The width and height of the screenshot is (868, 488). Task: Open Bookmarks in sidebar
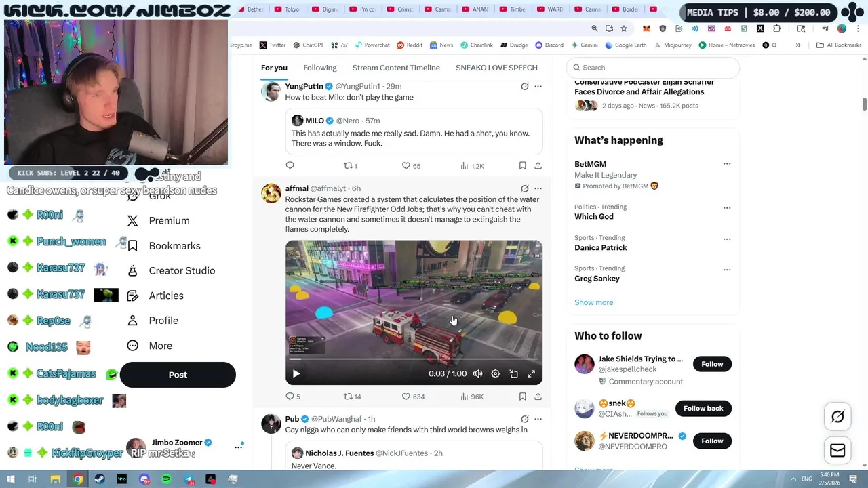(x=164, y=246)
